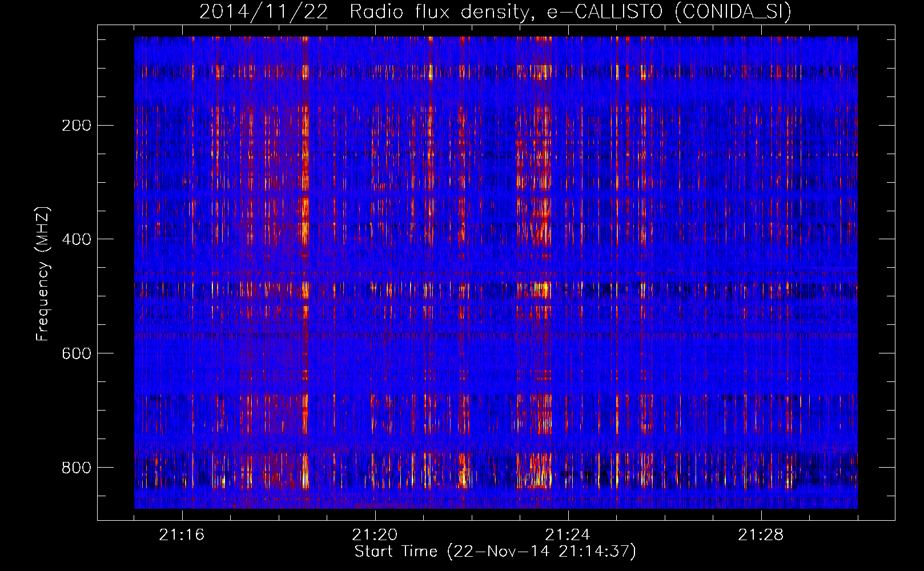Click the 21:24 time tick label
Image resolution: width=924 pixels, height=571 pixels.
pyautogui.click(x=568, y=535)
